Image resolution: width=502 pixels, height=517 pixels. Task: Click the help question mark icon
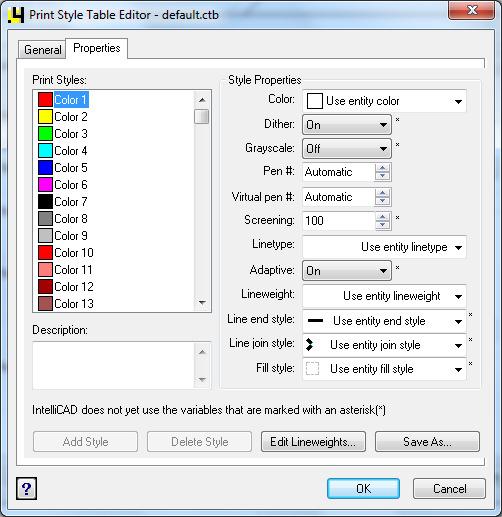coord(26,489)
